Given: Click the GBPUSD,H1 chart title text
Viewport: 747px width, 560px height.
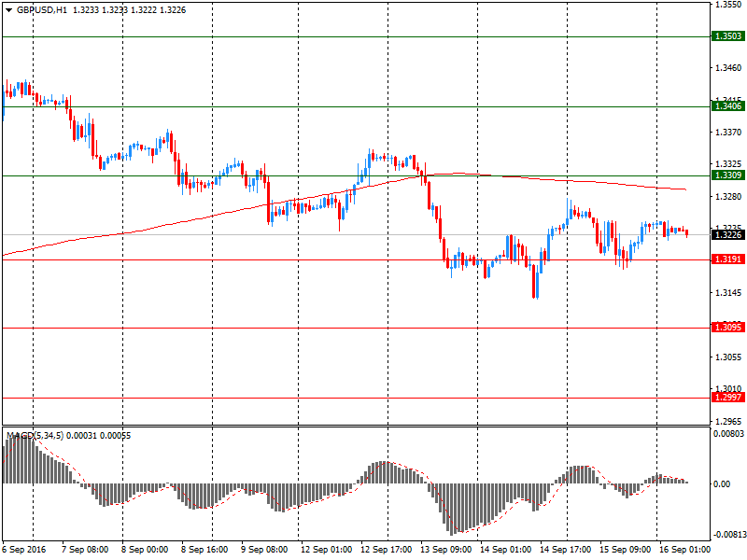Looking at the screenshot, I should 42,10.
